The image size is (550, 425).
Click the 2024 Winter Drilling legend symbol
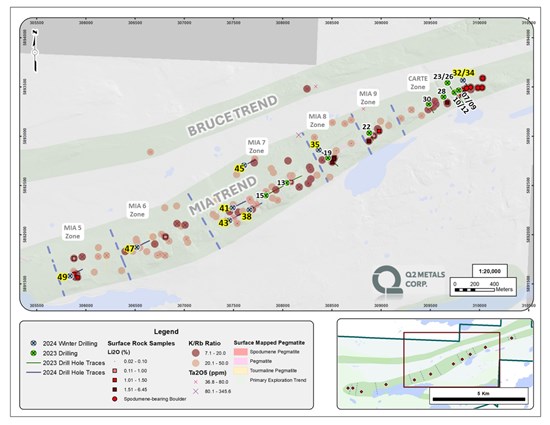point(34,343)
